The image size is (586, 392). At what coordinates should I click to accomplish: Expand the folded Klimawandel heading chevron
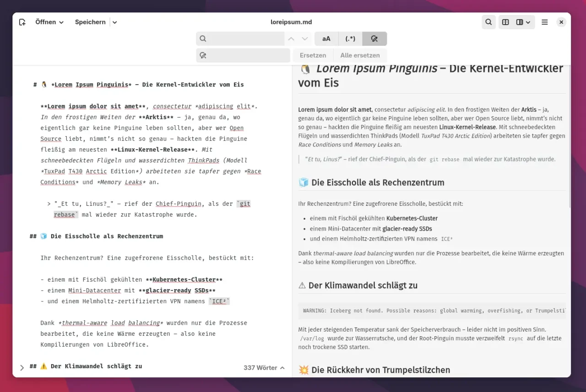coord(22,367)
